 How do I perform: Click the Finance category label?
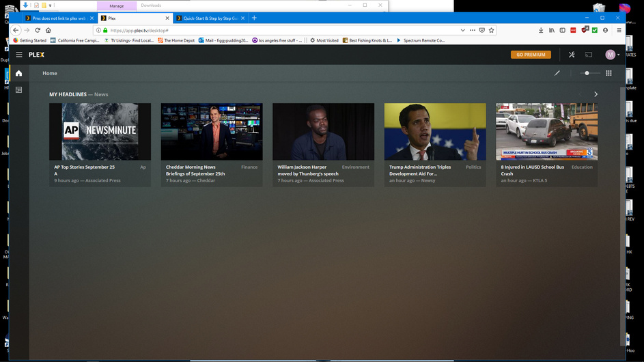point(249,167)
